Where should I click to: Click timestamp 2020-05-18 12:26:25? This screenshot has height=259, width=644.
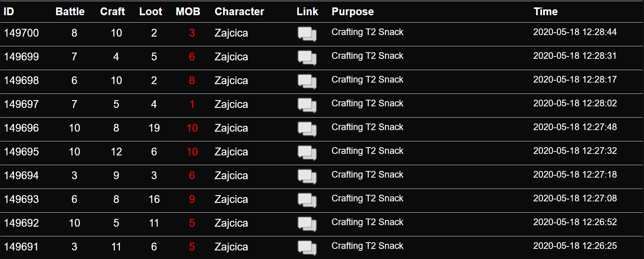pyautogui.click(x=575, y=246)
